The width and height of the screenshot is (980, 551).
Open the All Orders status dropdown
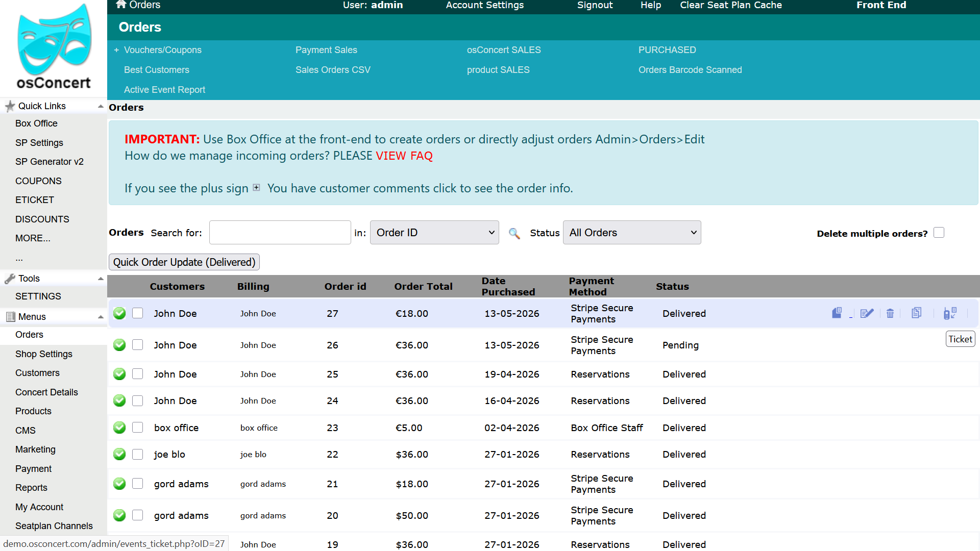(632, 233)
